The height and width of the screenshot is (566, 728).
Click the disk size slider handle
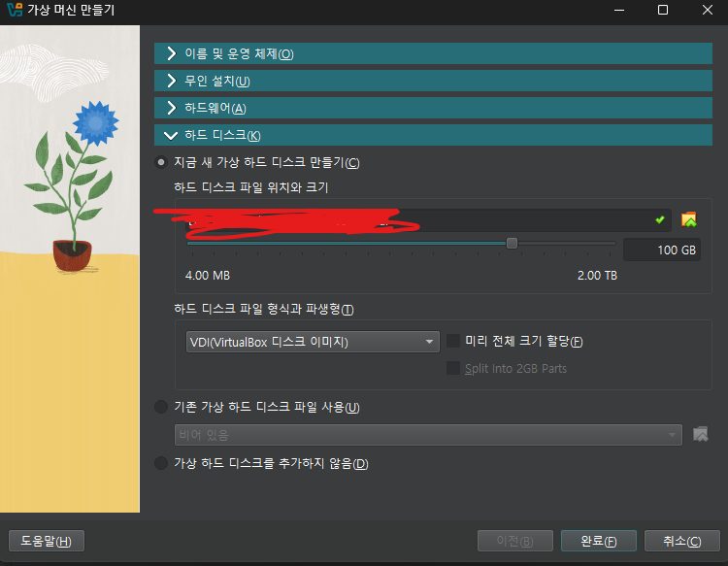click(512, 243)
